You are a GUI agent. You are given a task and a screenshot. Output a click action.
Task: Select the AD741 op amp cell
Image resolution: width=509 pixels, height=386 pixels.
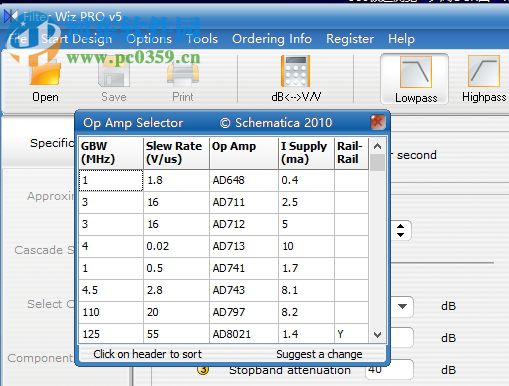244,268
